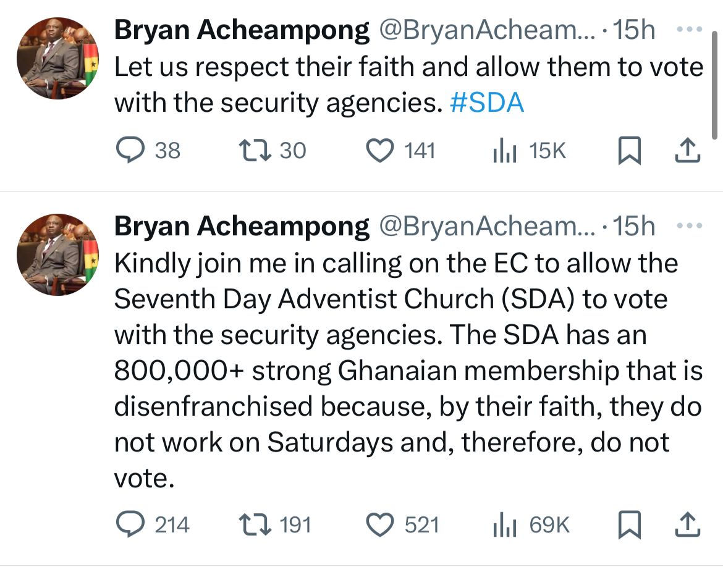View analytics of the 15K views tweet
The height and width of the screenshot is (588, 723).
coord(504,151)
